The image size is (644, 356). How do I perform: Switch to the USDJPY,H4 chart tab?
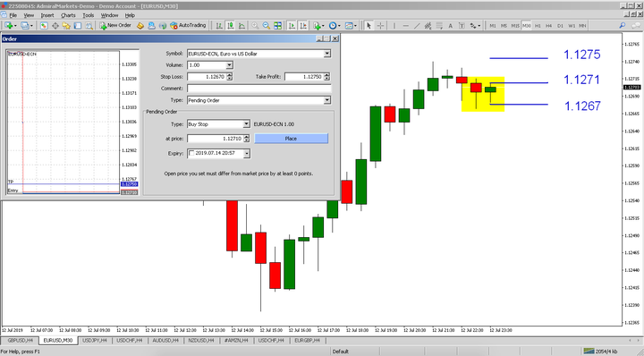click(x=95, y=341)
